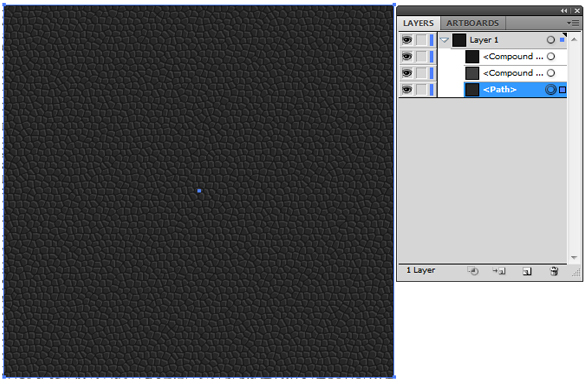Toggle visibility of first Compound path
This screenshot has width=585, height=386.
(407, 56)
